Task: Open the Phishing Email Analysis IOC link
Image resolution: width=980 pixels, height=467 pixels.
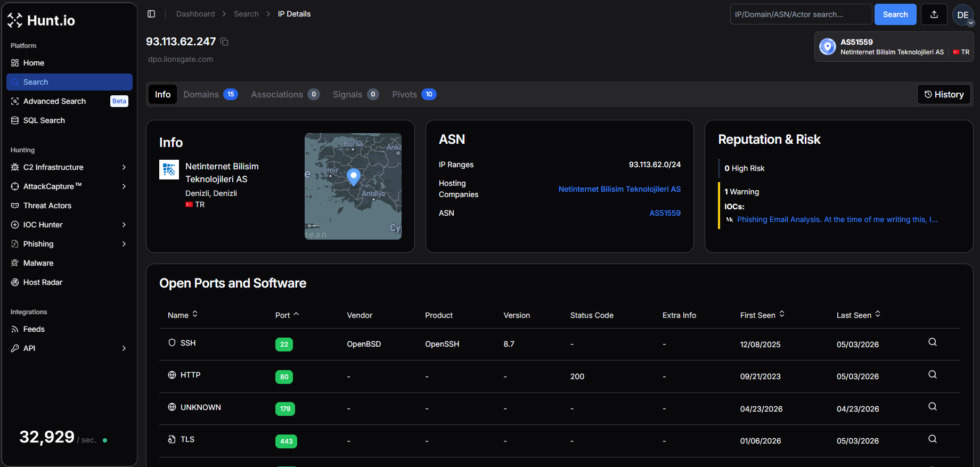Action: coord(837,219)
